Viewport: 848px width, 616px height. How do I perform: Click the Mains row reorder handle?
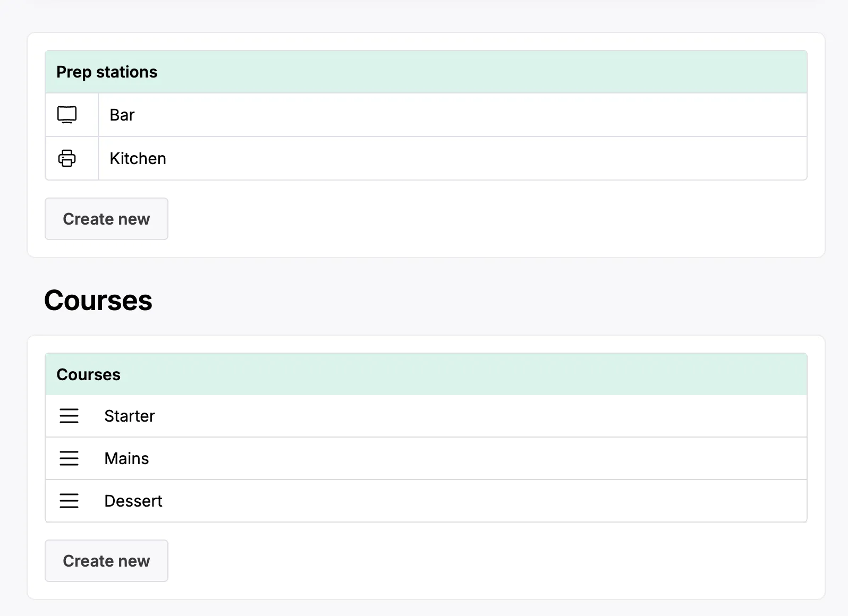69,458
